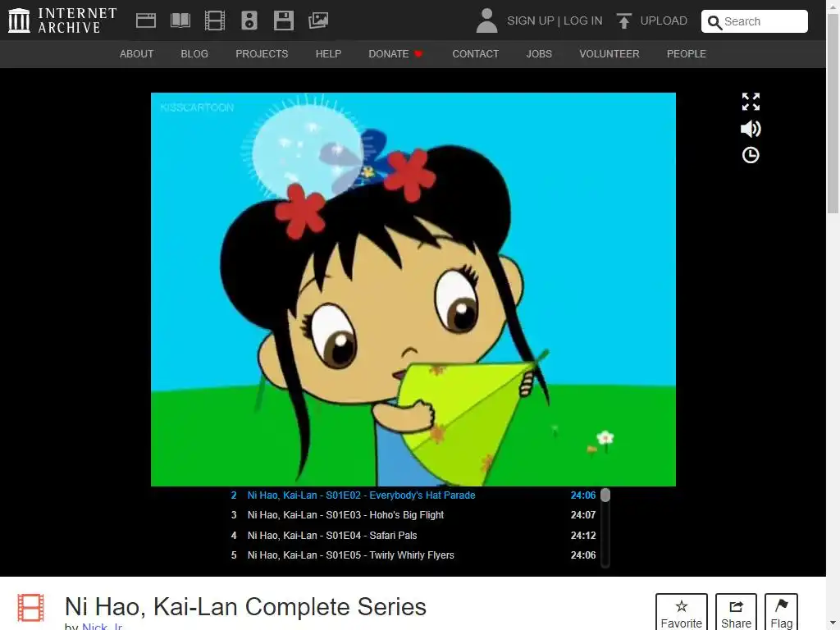Click duration 24:07 of Hoho's Big Flight

[x=583, y=515]
